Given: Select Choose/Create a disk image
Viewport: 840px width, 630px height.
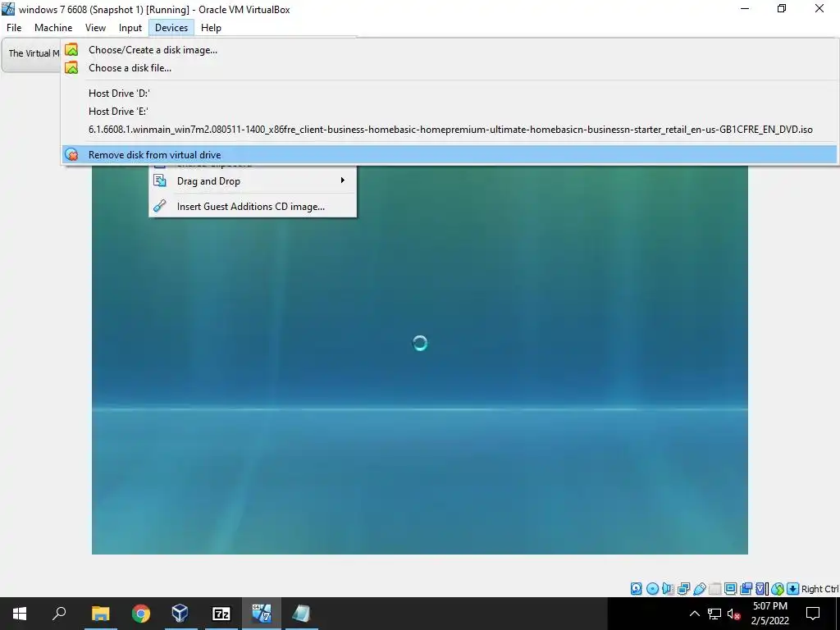Looking at the screenshot, I should point(450,50).
